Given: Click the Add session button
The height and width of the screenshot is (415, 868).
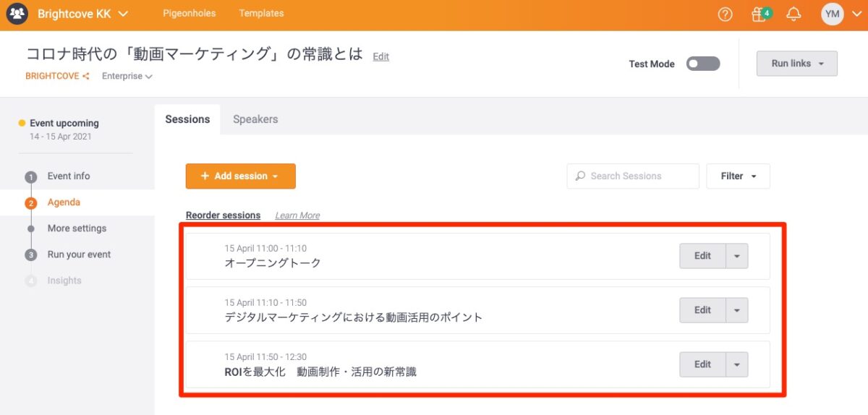Looking at the screenshot, I should 240,176.
